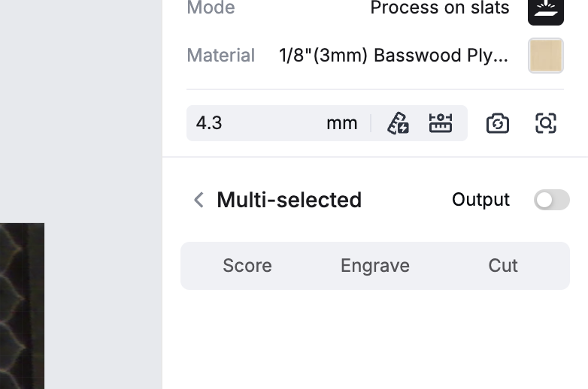This screenshot has height=389, width=588.
Task: Click the Process on slats mode icon
Action: point(546,11)
